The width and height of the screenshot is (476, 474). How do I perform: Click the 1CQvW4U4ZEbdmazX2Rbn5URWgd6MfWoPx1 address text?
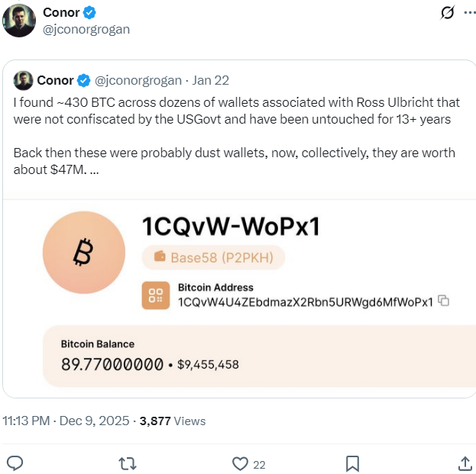tap(305, 301)
